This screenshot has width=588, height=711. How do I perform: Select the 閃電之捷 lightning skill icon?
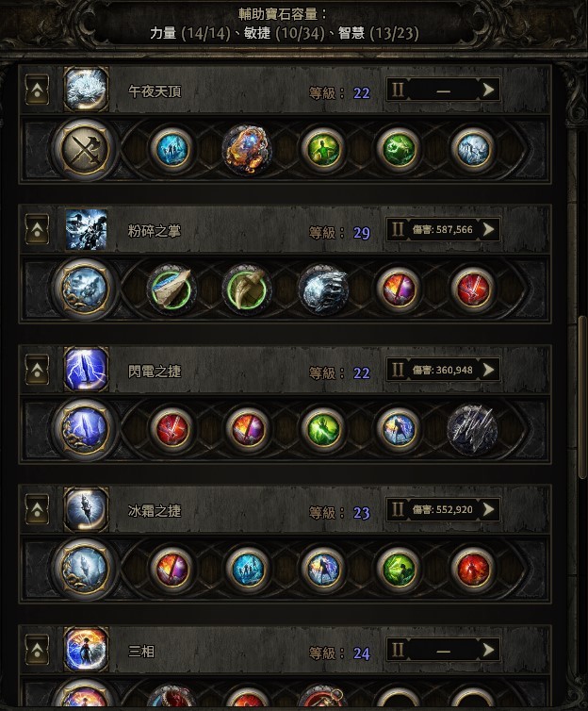[x=86, y=369]
